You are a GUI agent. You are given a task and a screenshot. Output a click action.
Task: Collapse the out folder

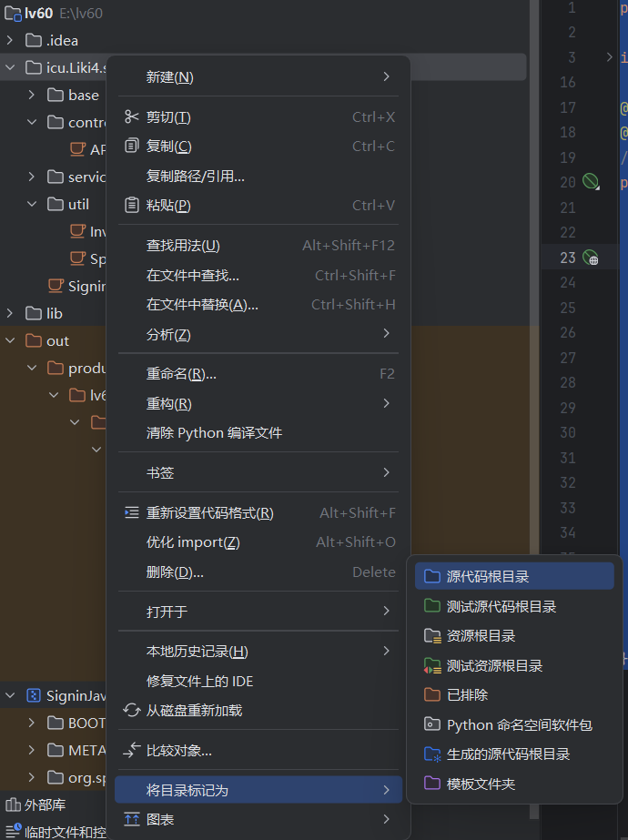point(10,340)
